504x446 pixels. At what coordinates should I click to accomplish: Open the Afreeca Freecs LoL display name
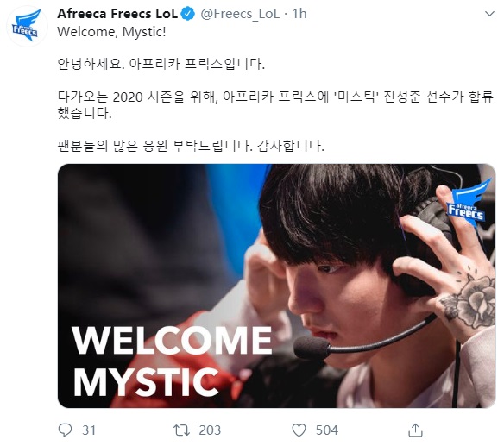click(117, 14)
